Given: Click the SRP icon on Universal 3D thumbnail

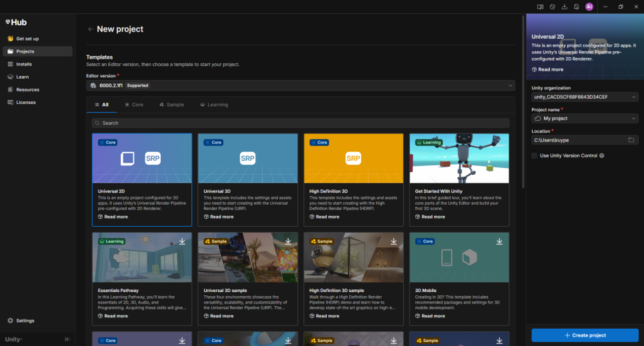Looking at the screenshot, I should tap(247, 158).
